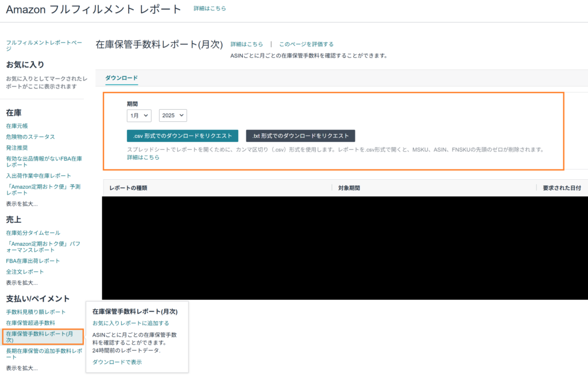Click ダウンロードで表示 in the popup
The width and height of the screenshot is (588, 375).
(117, 362)
